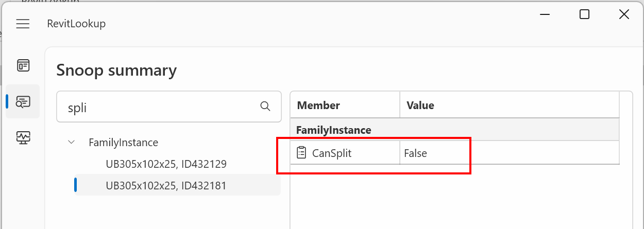The image size is (644, 229).
Task: Sort by the Member column header
Action: click(345, 105)
